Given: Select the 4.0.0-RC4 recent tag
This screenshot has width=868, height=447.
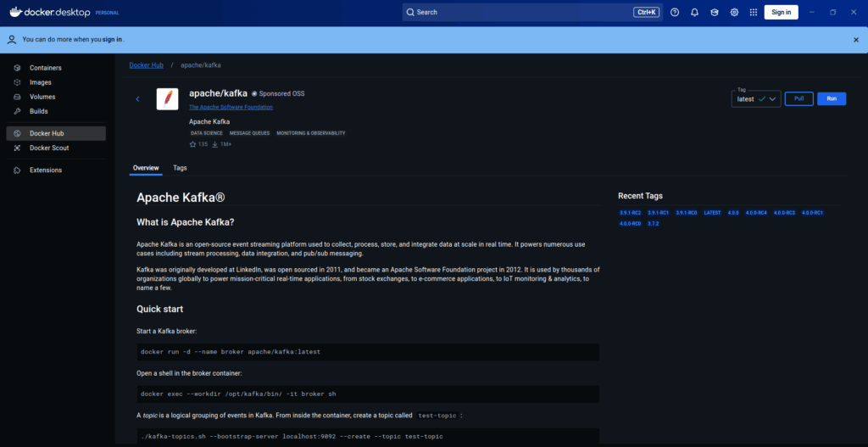Looking at the screenshot, I should (756, 213).
